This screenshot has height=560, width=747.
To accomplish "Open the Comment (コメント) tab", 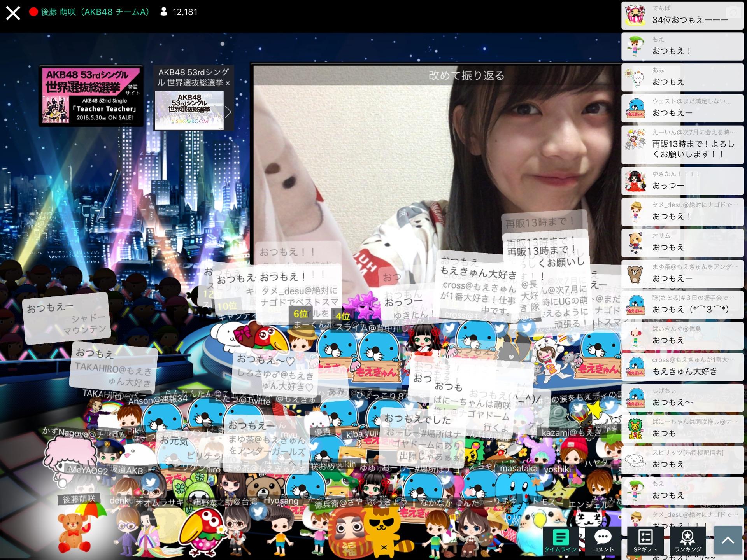I will tap(603, 541).
